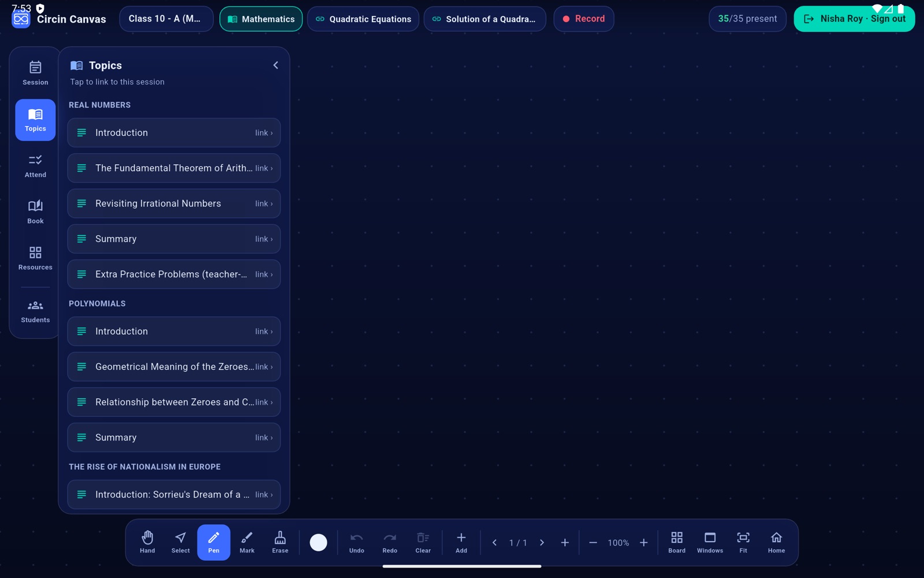Open the Session sidebar panel
Image resolution: width=924 pixels, height=578 pixels.
[35, 73]
